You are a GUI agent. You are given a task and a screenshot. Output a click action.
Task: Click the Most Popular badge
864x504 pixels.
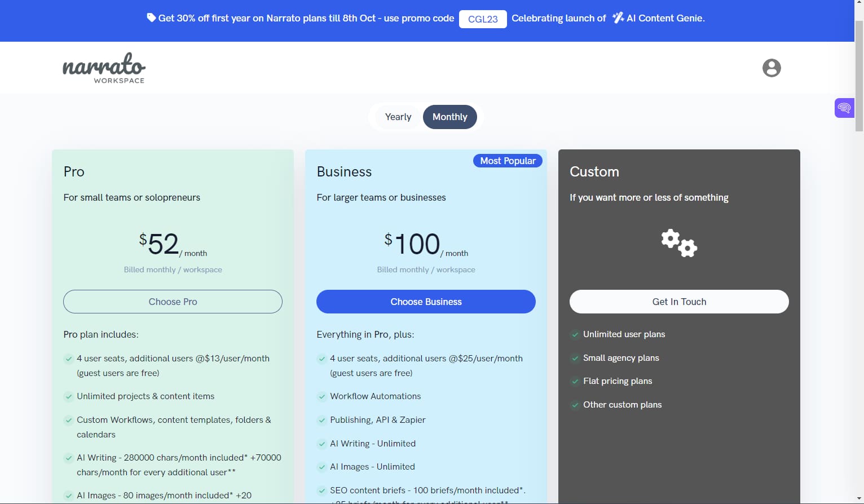508,161
